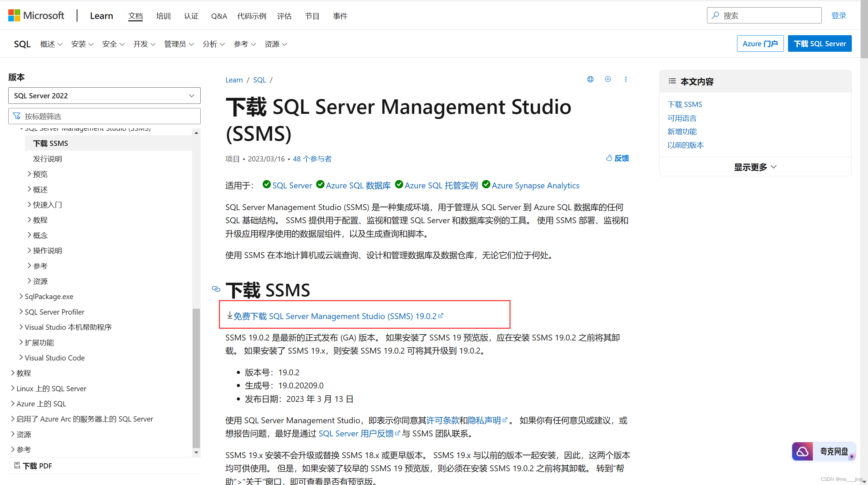Expand the 安全 nav menu
The image size is (868, 485).
(113, 44)
